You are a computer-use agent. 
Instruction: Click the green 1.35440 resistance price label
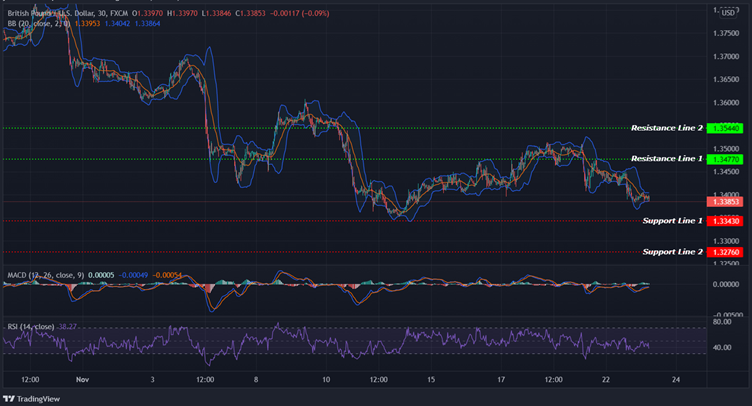coord(725,128)
